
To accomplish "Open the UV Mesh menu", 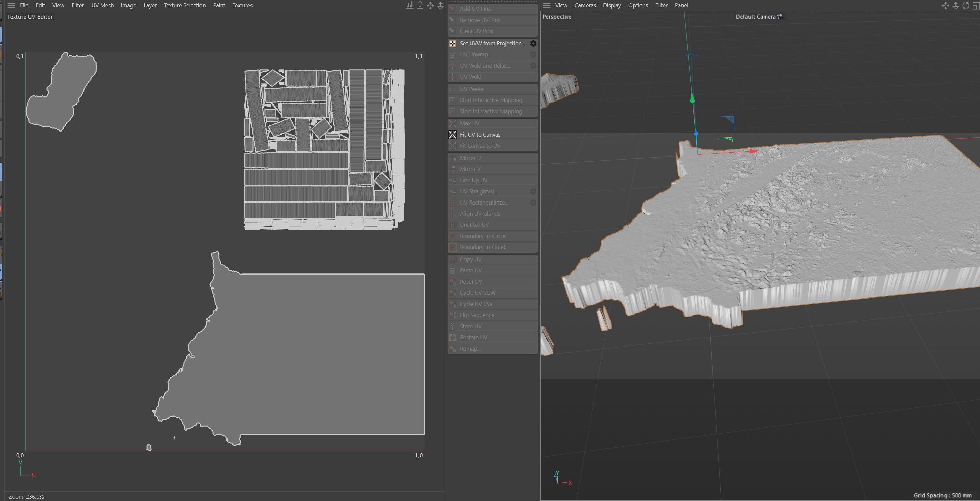I will 102,5.
